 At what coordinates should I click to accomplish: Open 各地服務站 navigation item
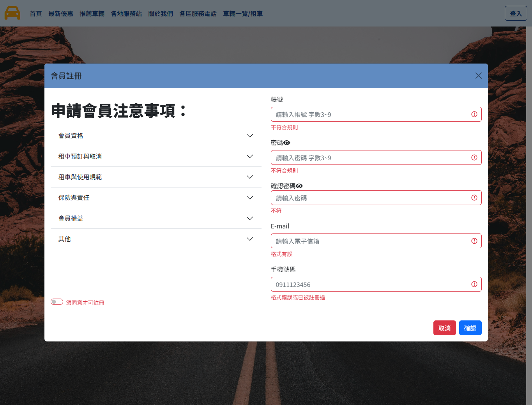(x=126, y=14)
